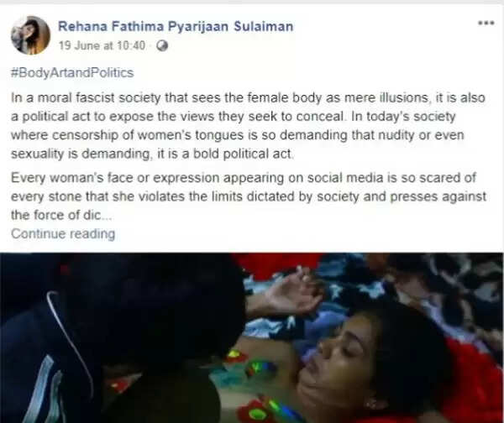Click the author name Rehana Fathima Pyarijaan Sulaiman

coord(176,26)
